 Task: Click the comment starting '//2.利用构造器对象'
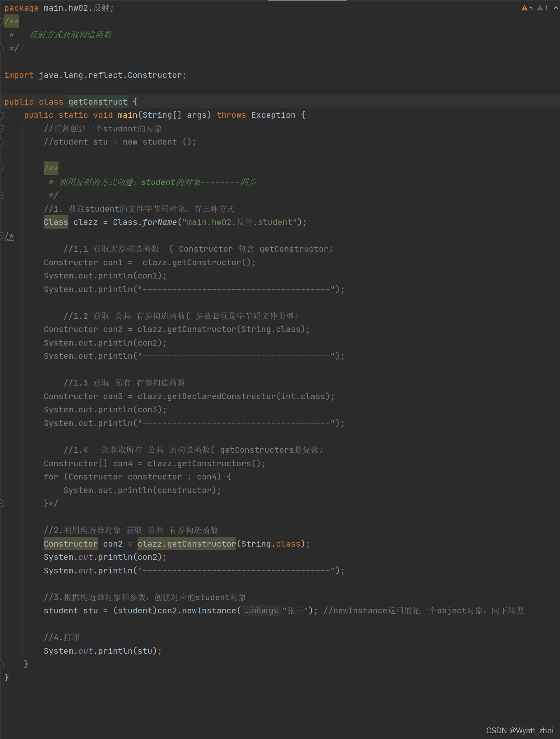click(x=131, y=530)
